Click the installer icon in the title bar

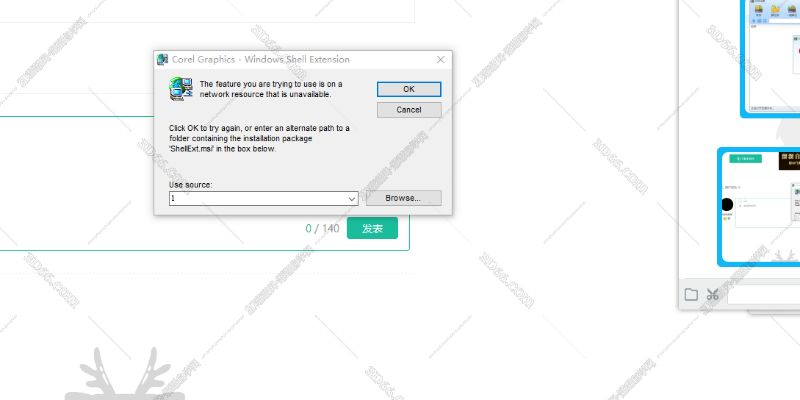[162, 60]
